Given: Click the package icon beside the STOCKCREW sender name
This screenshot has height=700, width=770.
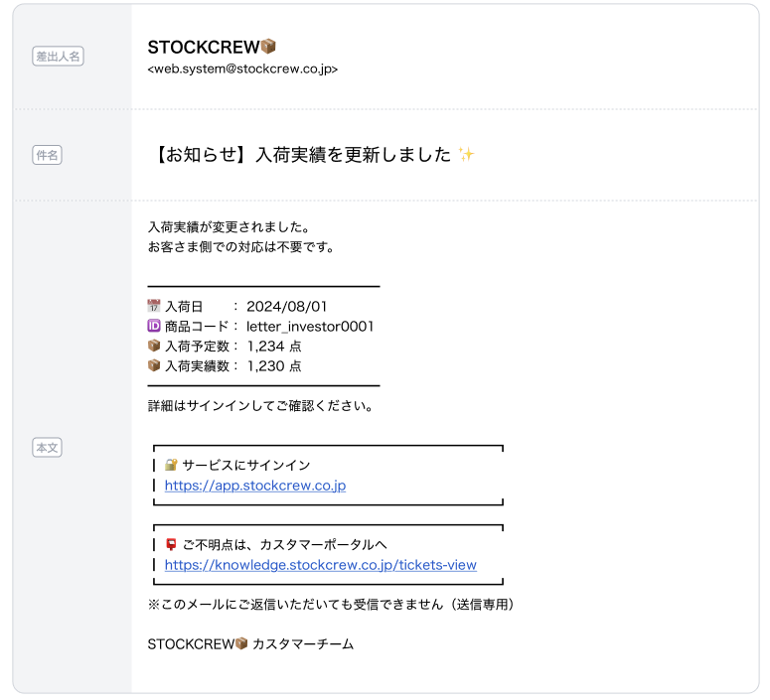Looking at the screenshot, I should [x=268, y=47].
